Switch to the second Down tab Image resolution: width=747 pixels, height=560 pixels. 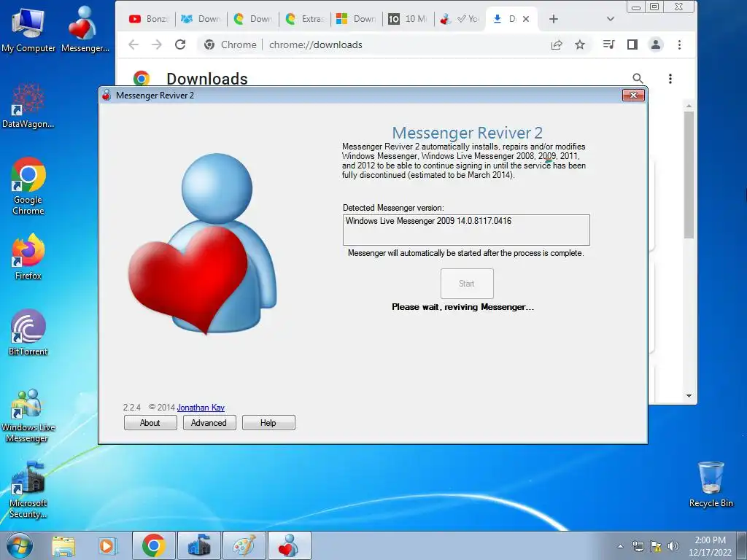(253, 19)
